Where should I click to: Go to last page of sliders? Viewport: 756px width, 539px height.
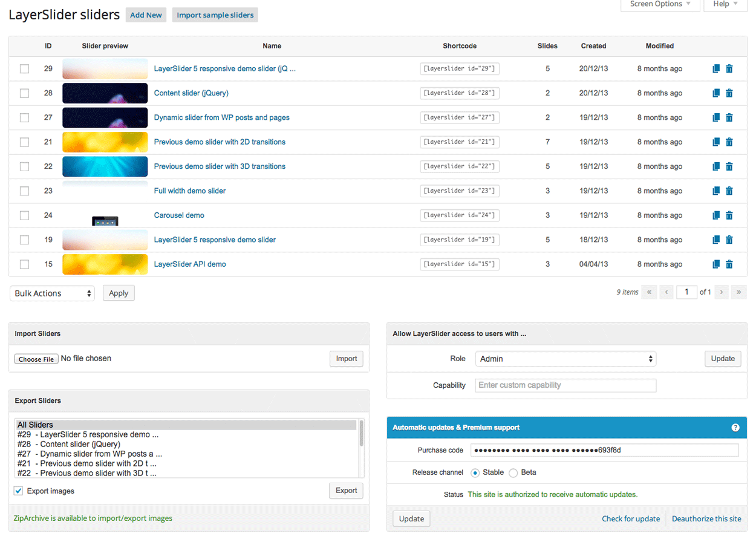tap(738, 292)
